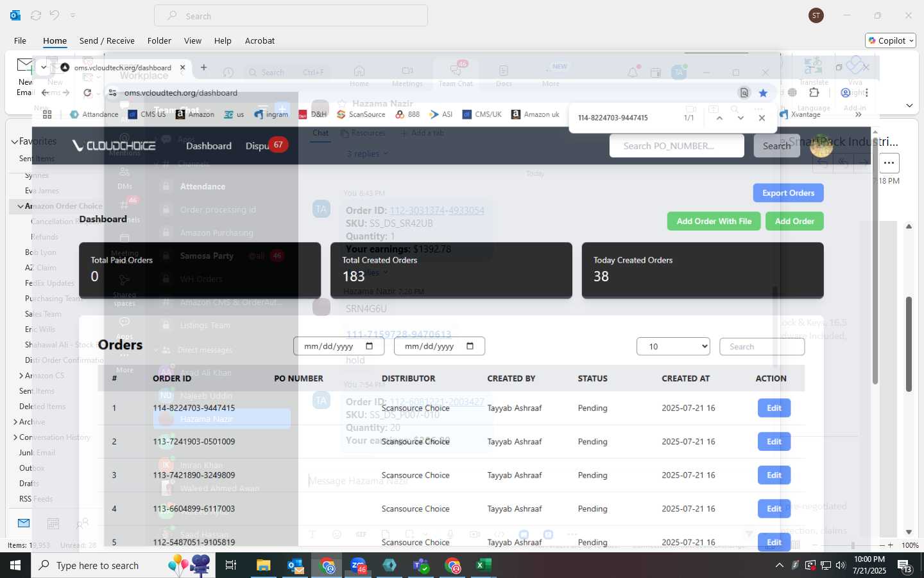Open Dashboard nav item in Cloudchoice
The image size is (924, 578).
click(209, 146)
